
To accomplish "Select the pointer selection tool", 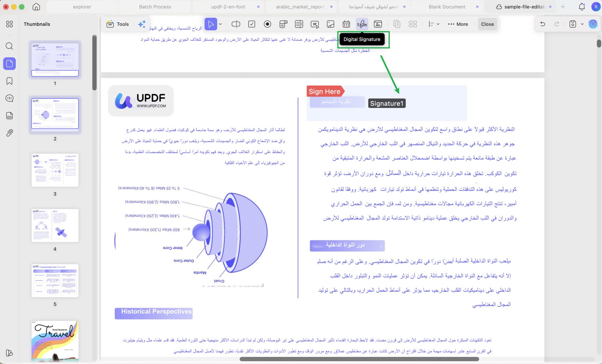I will pos(211,24).
